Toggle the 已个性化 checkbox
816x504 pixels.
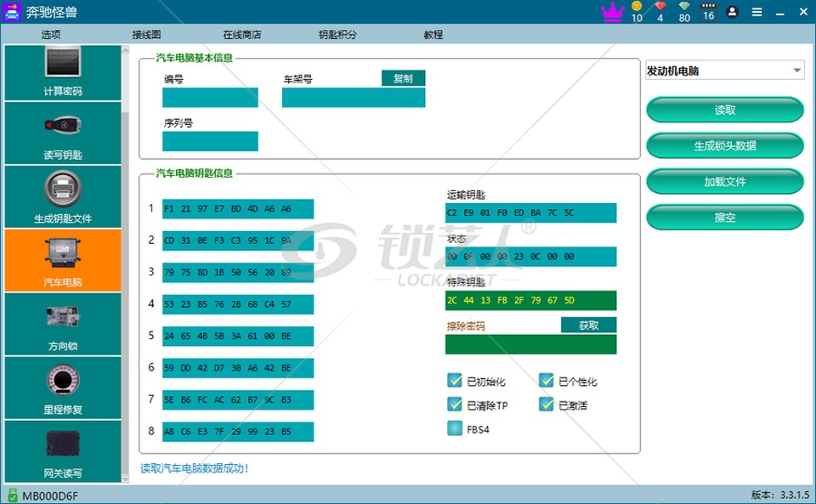546,380
